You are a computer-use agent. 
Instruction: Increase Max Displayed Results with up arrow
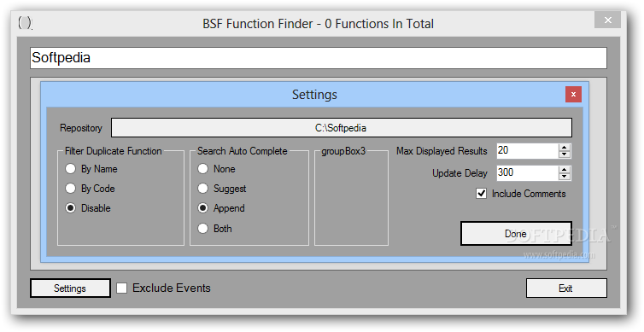tap(565, 148)
